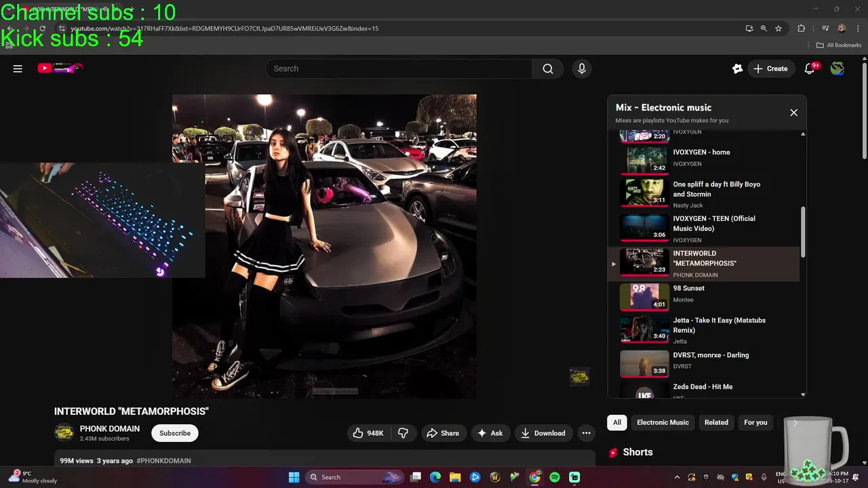This screenshot has height=488, width=868.
Task: Select the Related chip
Action: click(716, 422)
